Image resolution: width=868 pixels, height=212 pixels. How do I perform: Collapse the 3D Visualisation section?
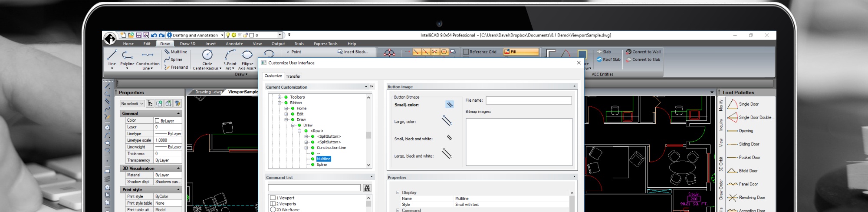pyautogui.click(x=178, y=168)
